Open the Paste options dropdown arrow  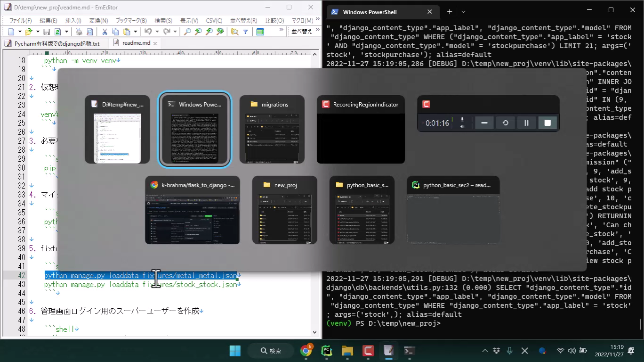pos(136,32)
